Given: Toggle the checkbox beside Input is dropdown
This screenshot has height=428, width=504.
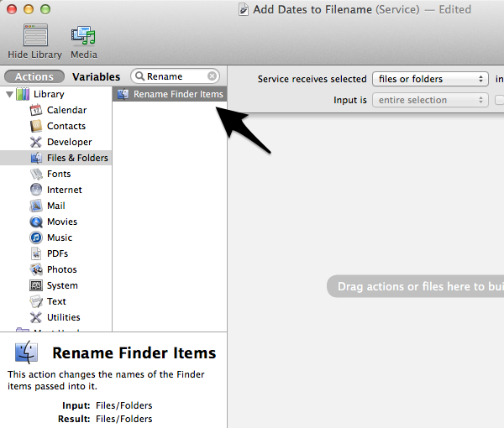Looking at the screenshot, I should (x=499, y=100).
